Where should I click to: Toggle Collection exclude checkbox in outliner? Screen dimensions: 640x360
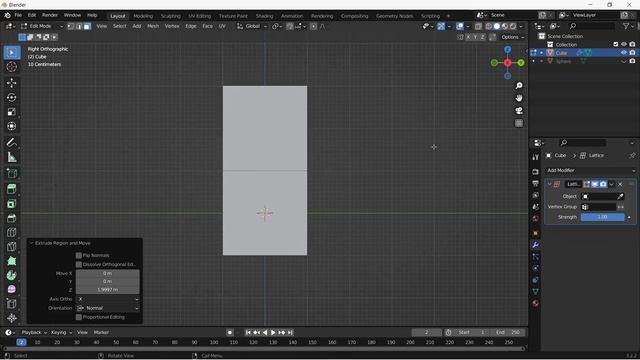tap(616, 44)
